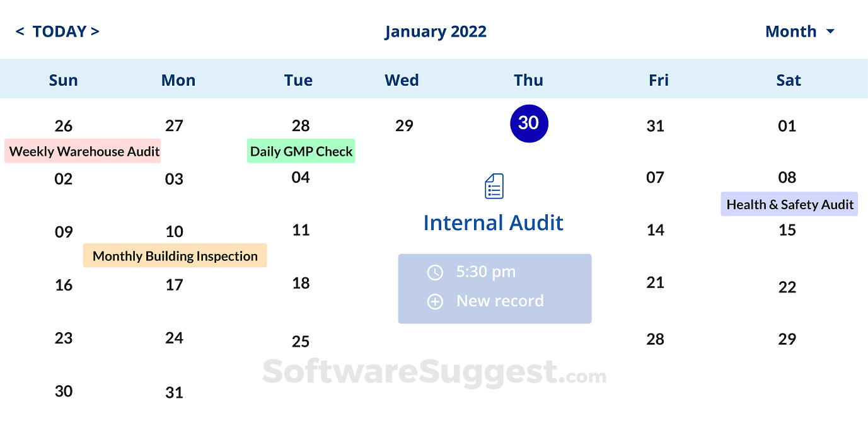Open the Health & Safety Audit event
The image size is (868, 433).
coord(789,204)
